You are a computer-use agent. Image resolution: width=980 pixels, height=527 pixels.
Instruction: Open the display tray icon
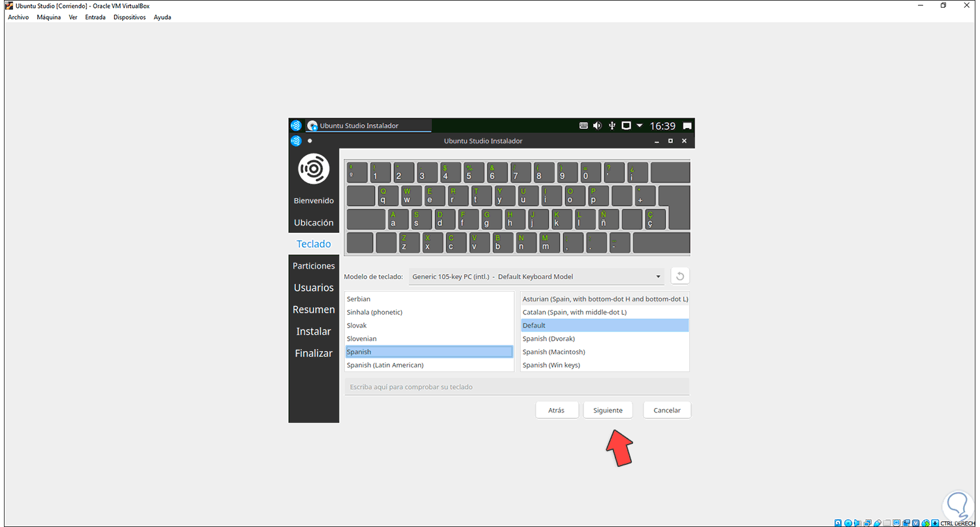pos(626,126)
